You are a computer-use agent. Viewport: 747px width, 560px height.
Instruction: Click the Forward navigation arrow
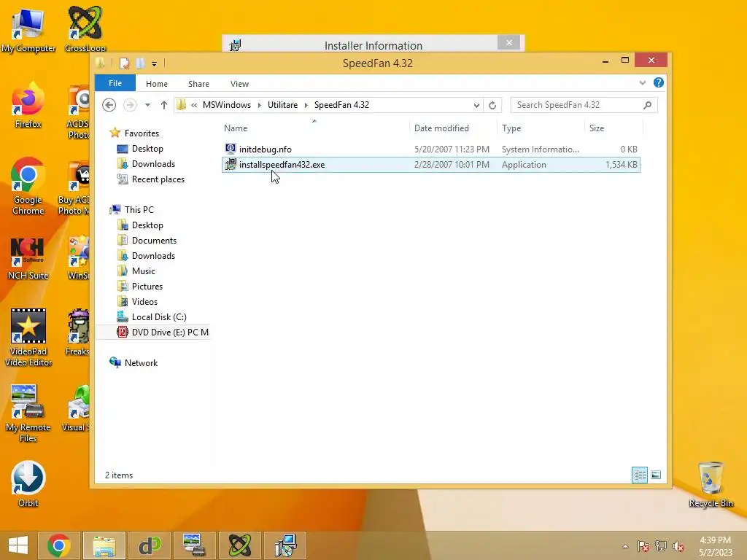tap(130, 105)
